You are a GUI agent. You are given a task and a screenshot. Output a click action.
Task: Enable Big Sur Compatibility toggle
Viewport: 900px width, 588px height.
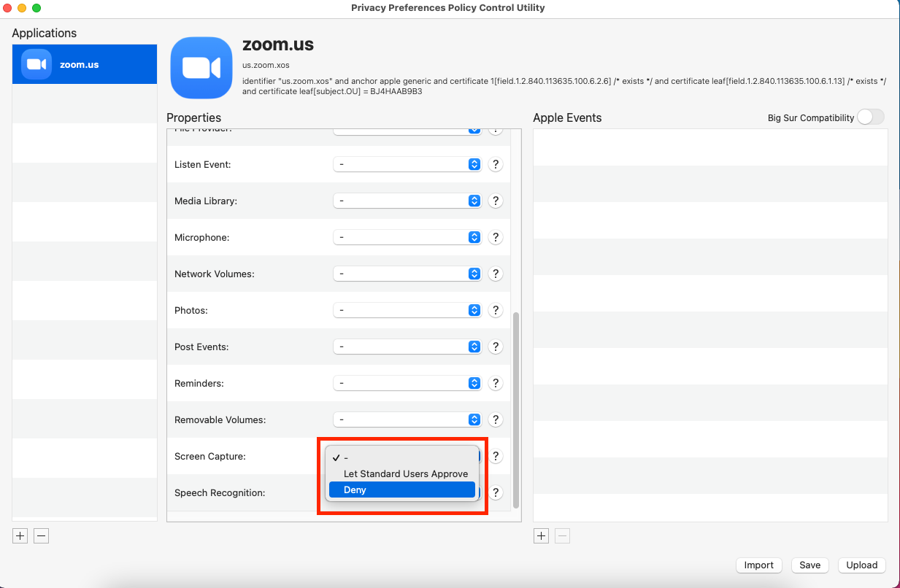pos(870,117)
